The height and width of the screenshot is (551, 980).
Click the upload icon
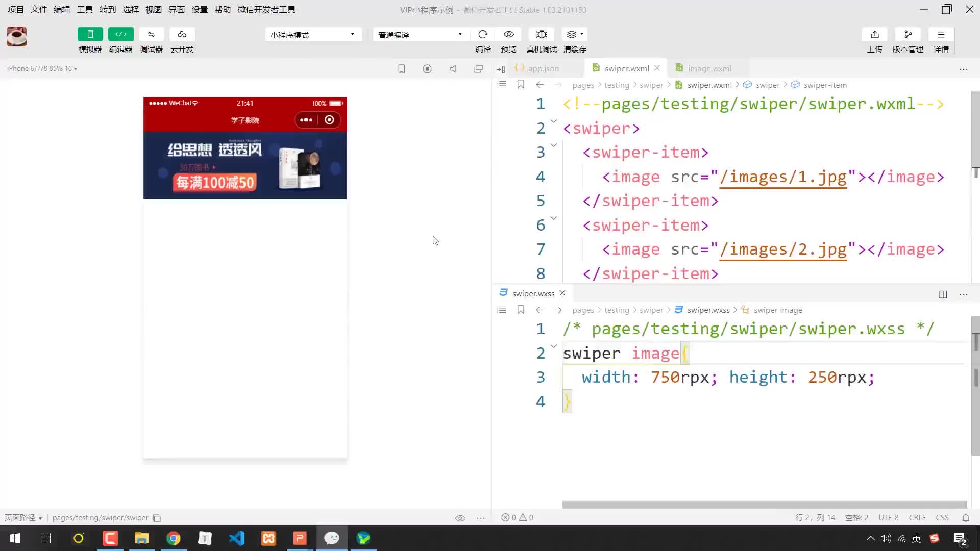tap(875, 34)
